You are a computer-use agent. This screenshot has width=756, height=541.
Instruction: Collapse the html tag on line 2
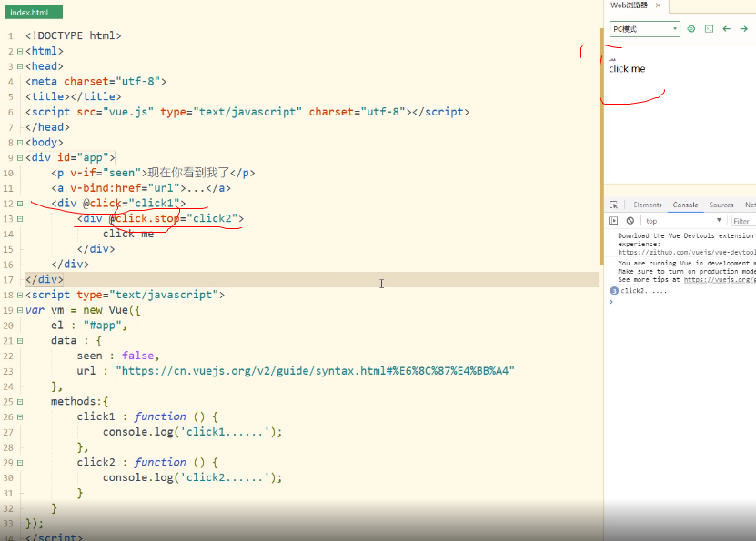20,51
